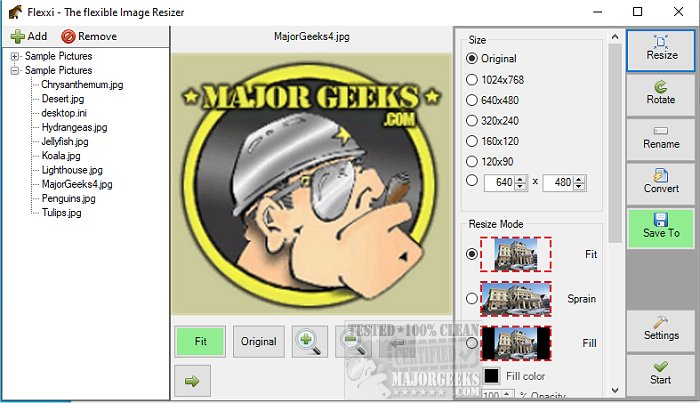Decrease the custom width value
The height and width of the screenshot is (403, 700).
click(520, 186)
